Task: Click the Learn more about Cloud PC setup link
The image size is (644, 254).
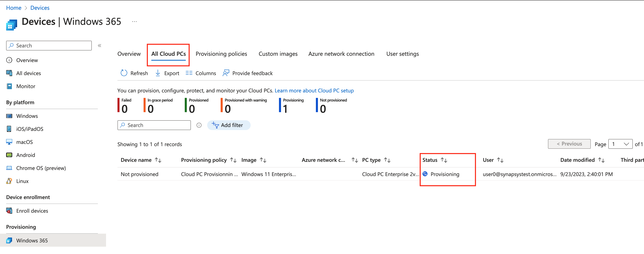Action: point(314,90)
